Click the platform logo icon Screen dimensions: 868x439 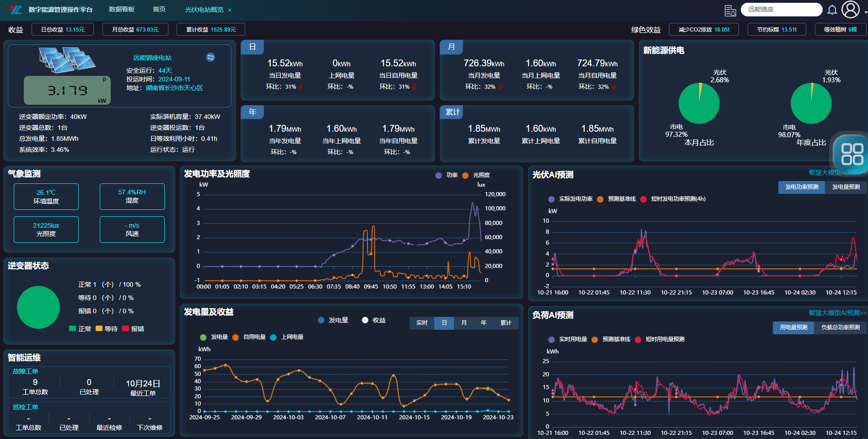(16, 10)
